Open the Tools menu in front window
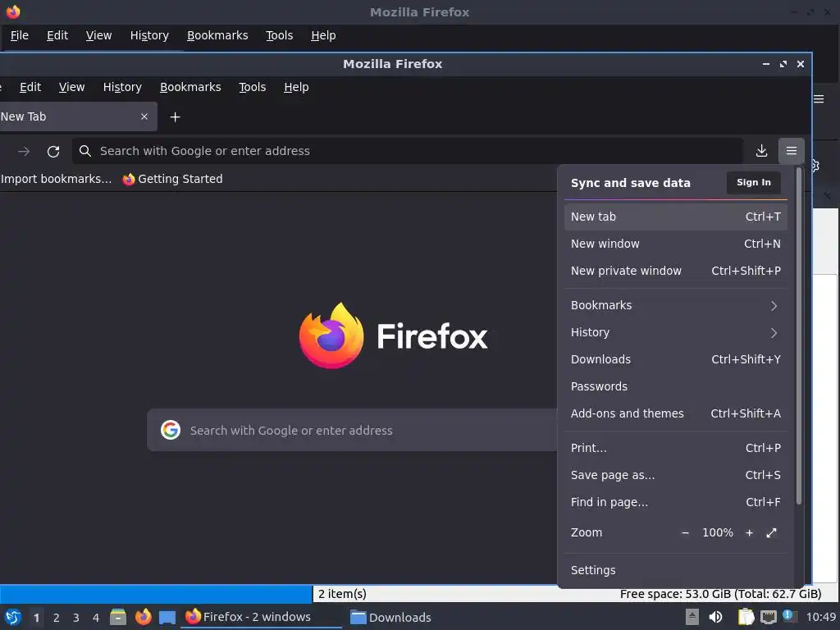 click(x=253, y=87)
